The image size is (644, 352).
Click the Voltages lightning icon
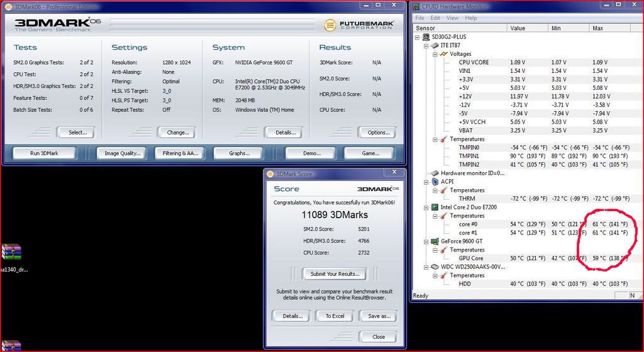coord(443,54)
